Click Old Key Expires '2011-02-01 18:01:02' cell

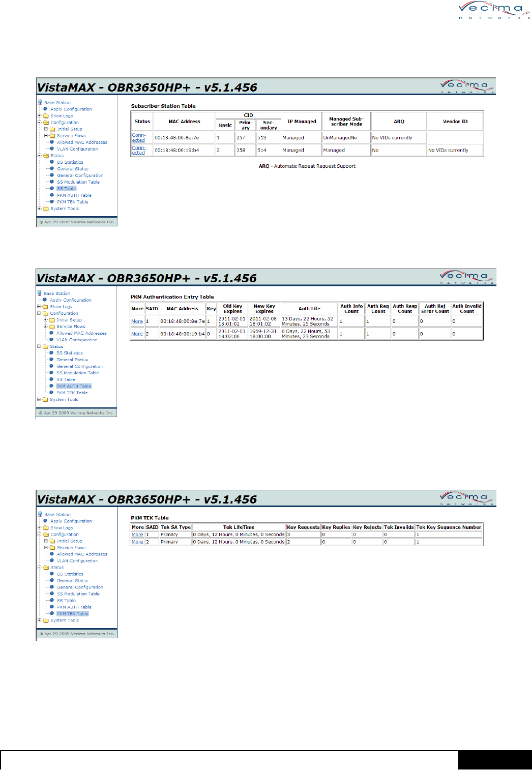pyautogui.click(x=232, y=321)
